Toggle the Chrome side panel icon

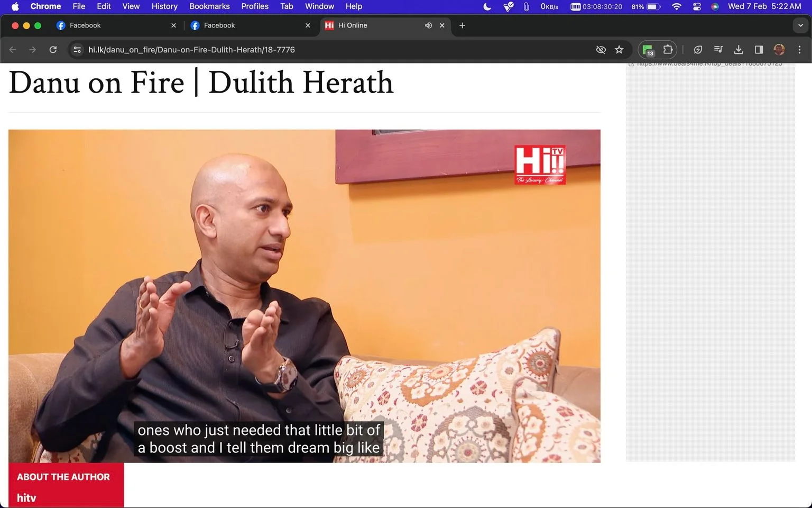(759, 50)
